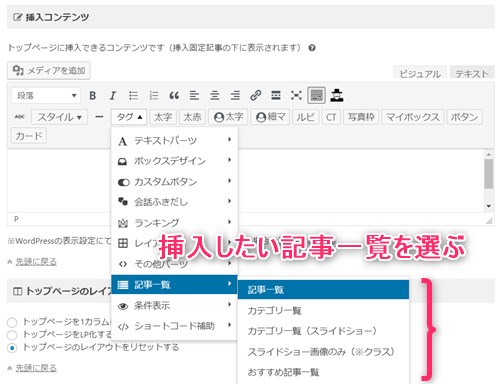The image size is (500, 384).
Task: Click the マイボックス button
Action: pyautogui.click(x=413, y=117)
